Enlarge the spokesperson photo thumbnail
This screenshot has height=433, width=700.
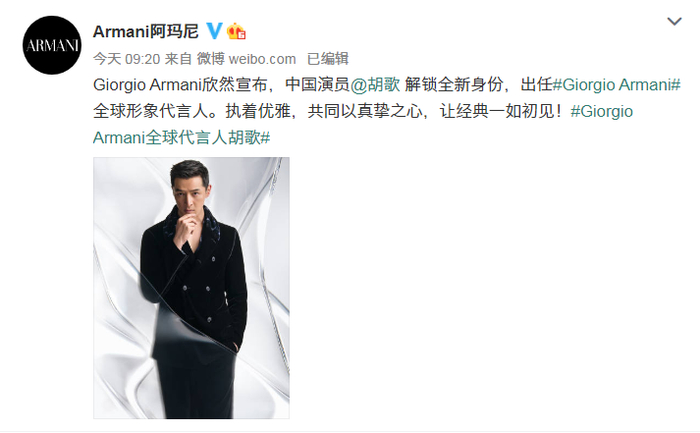click(x=191, y=287)
